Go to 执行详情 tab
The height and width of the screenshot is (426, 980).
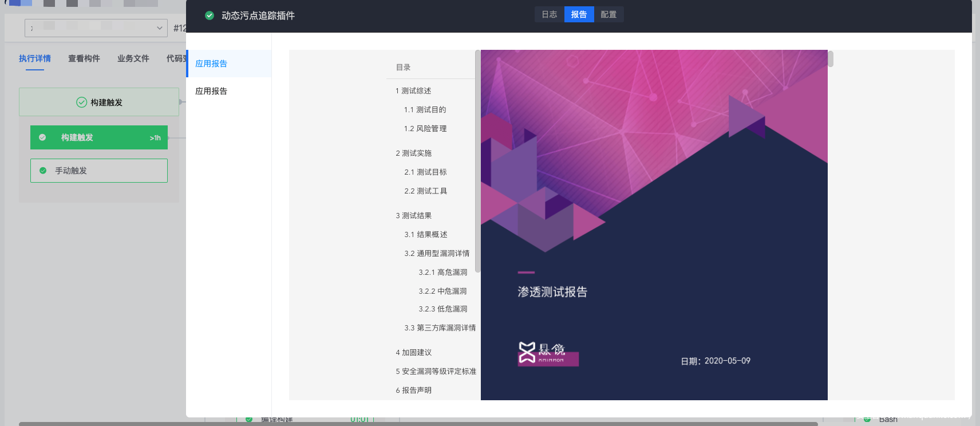tap(35, 58)
